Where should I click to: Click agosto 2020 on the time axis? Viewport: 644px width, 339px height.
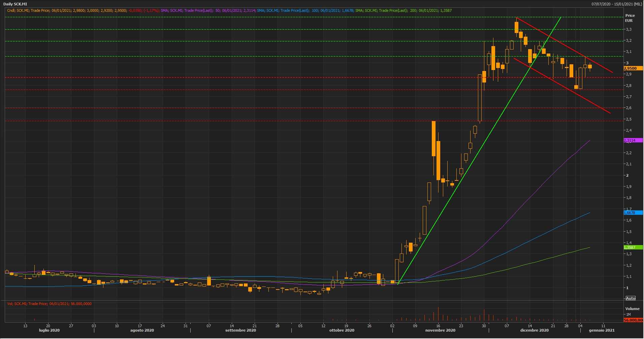142,330
